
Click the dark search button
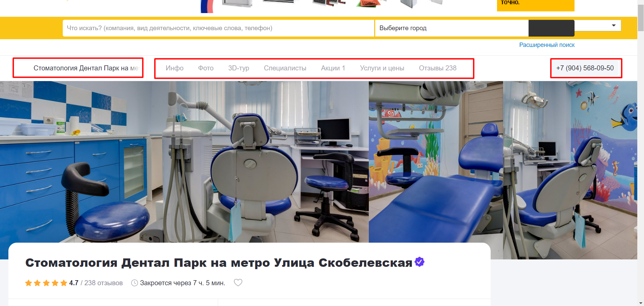tap(551, 28)
